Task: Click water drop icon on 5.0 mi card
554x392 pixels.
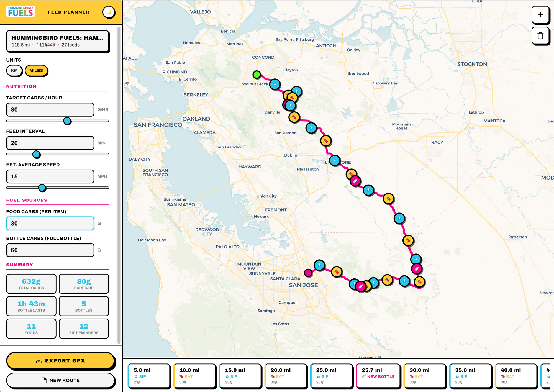Action: (x=136, y=376)
